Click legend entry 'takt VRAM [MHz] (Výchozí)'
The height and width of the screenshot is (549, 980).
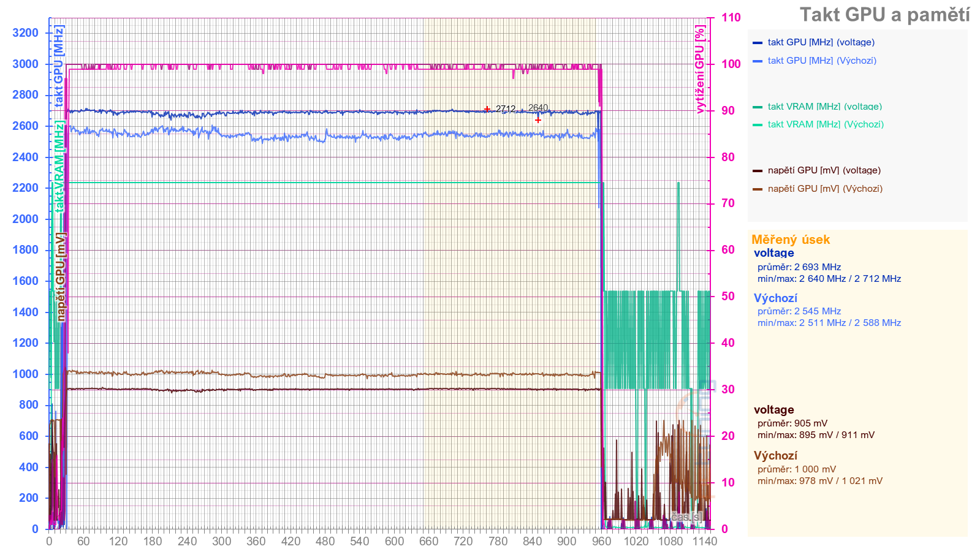coord(826,124)
